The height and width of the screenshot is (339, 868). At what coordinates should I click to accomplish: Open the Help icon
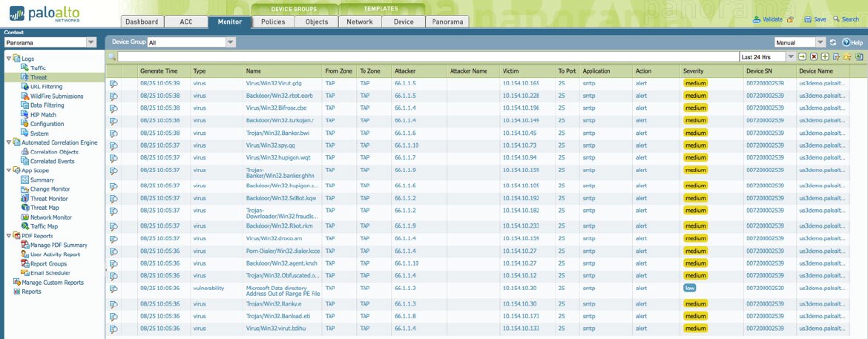852,43
